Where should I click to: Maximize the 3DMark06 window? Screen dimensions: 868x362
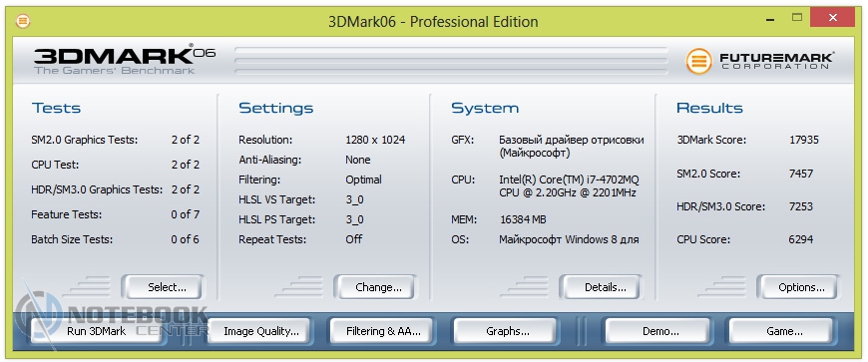tap(796, 18)
